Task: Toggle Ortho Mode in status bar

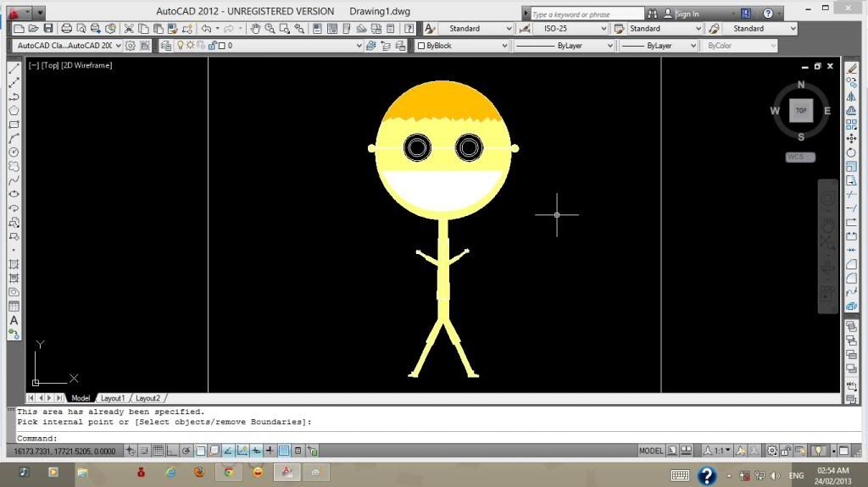Action: point(171,451)
